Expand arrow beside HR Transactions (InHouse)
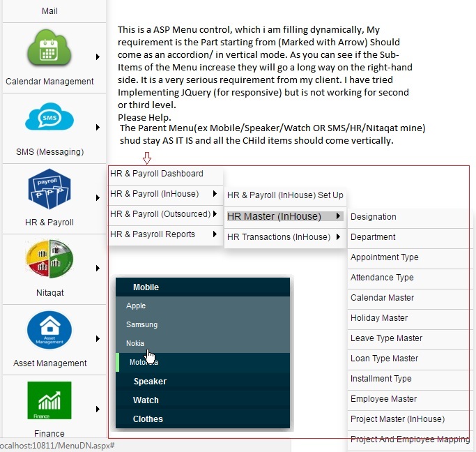 tap(338, 236)
